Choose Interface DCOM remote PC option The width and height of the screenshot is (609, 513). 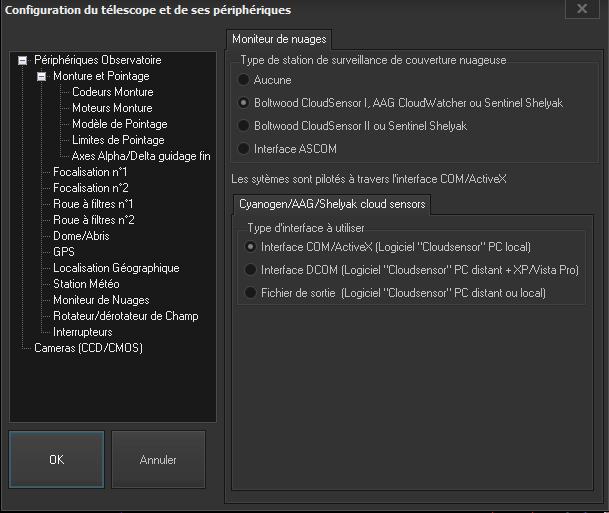click(251, 269)
